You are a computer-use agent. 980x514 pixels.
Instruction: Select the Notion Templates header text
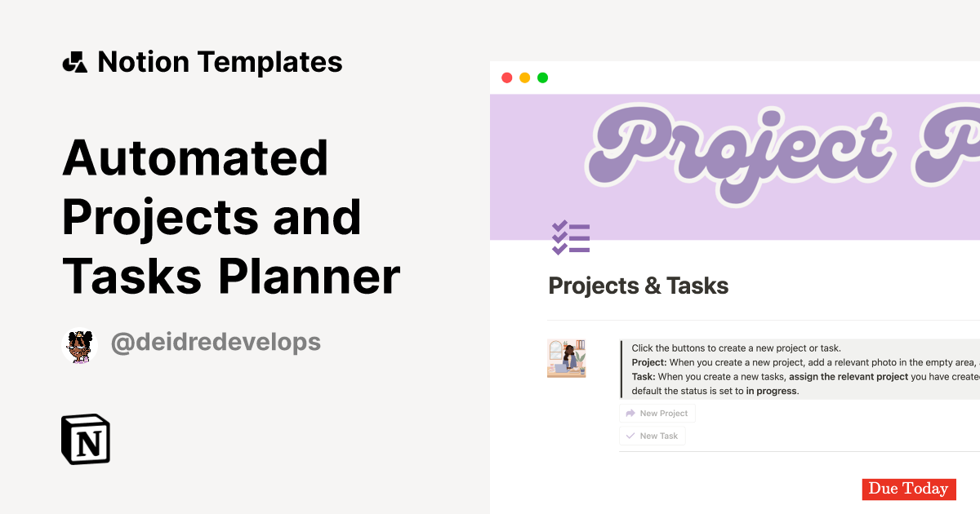point(220,61)
